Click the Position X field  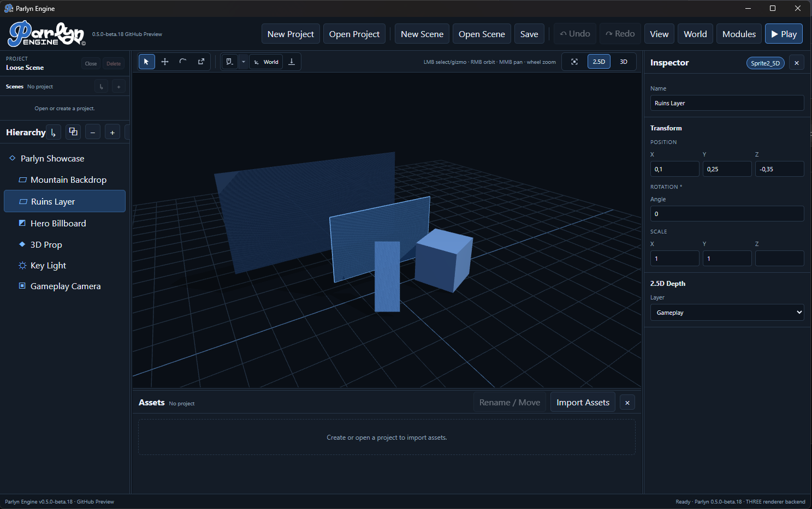(x=674, y=169)
